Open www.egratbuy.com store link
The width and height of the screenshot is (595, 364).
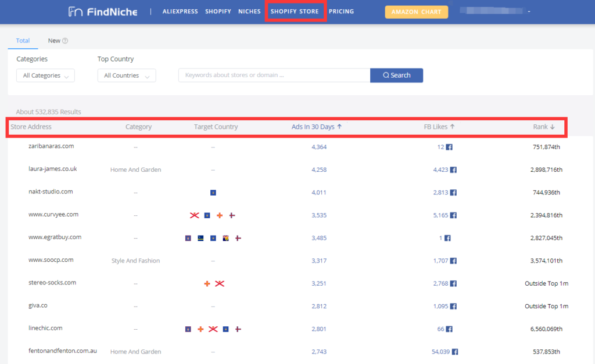point(55,237)
